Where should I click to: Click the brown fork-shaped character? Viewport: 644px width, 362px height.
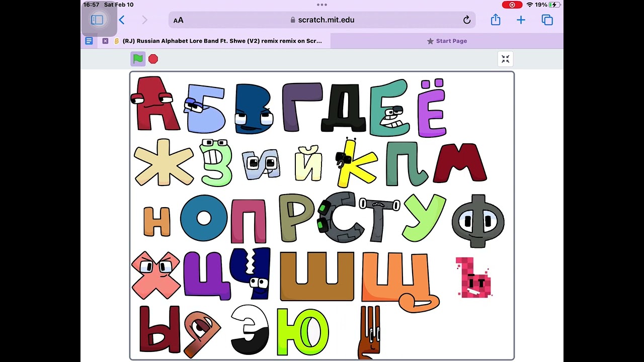pos(370,332)
